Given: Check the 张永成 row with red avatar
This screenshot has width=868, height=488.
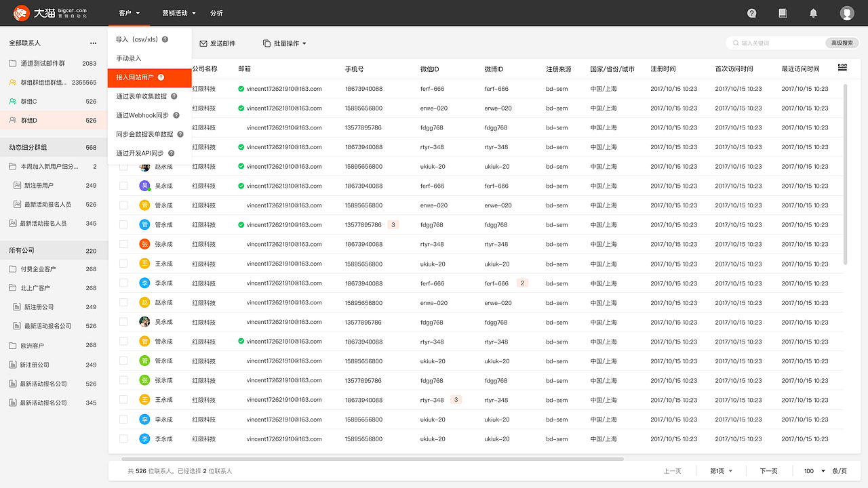Looking at the screenshot, I should point(123,244).
